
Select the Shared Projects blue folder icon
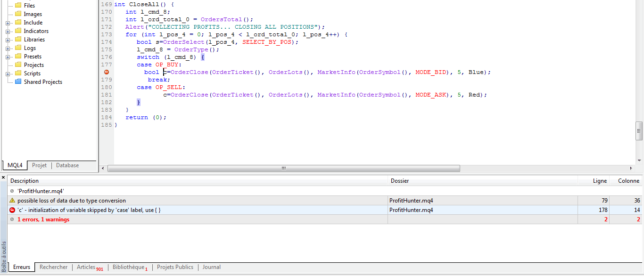coord(18,82)
